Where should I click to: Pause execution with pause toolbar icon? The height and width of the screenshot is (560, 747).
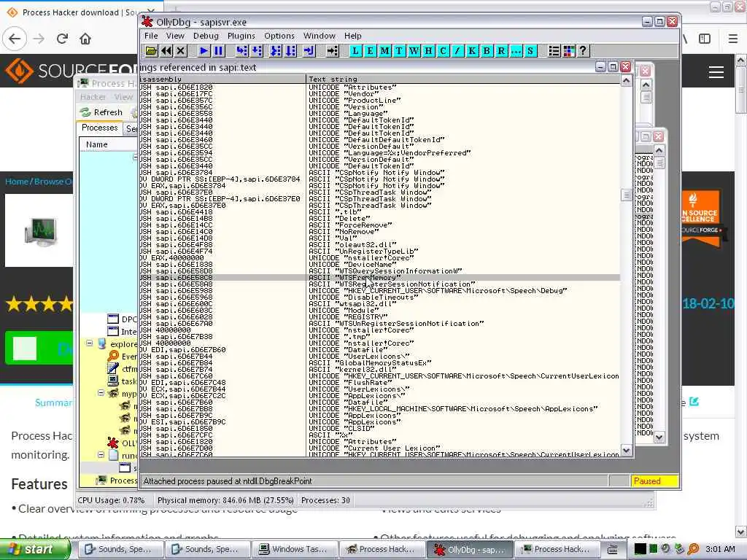[219, 51]
